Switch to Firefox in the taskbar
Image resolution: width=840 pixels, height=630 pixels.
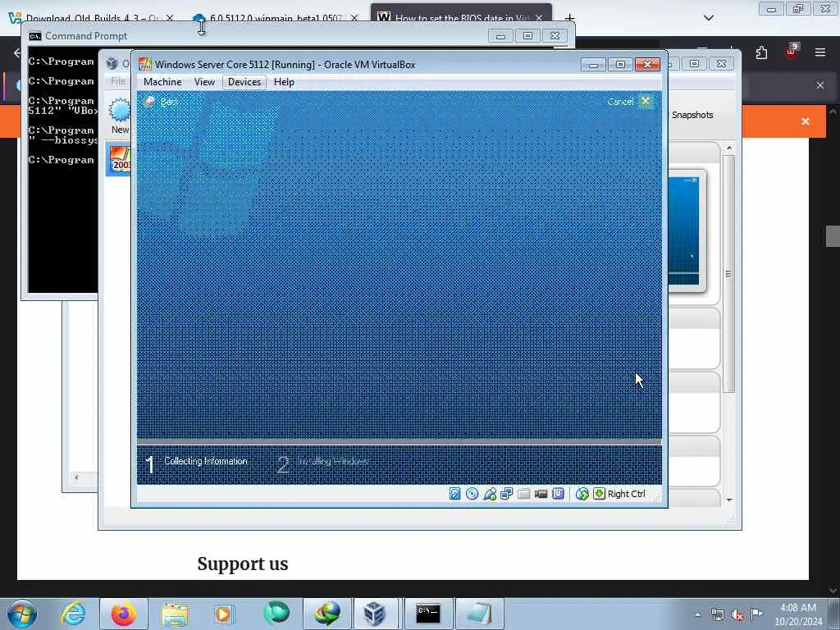coord(123,614)
